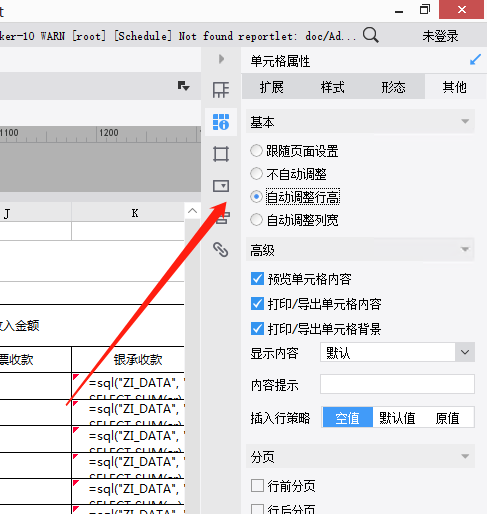The width and height of the screenshot is (487, 514).
Task: Select the 入金额 cell
Action: (x=92, y=325)
